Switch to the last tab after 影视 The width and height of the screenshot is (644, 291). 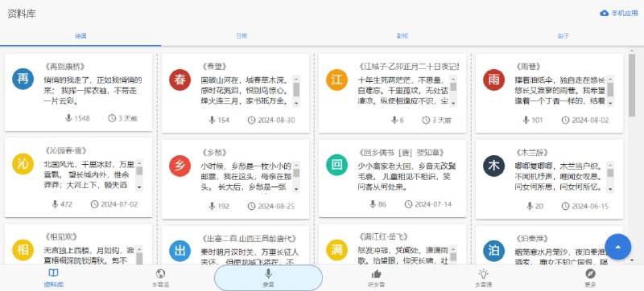563,36
